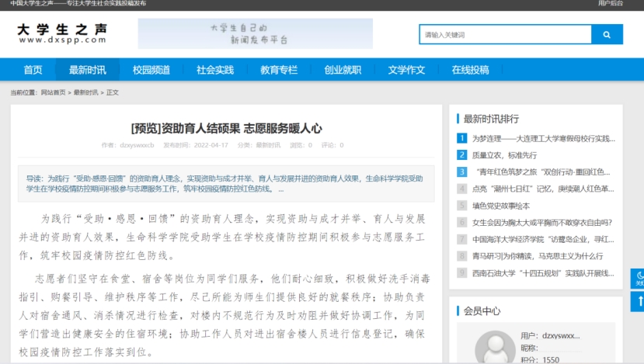Click the back-to-top arrow button
The image size is (644, 364).
coord(639,302)
